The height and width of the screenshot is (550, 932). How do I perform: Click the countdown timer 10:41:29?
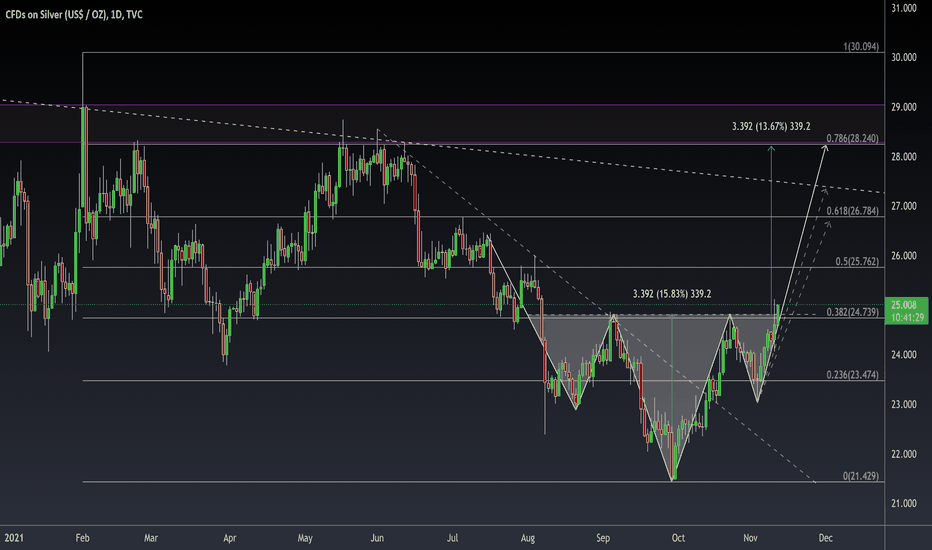tap(907, 318)
